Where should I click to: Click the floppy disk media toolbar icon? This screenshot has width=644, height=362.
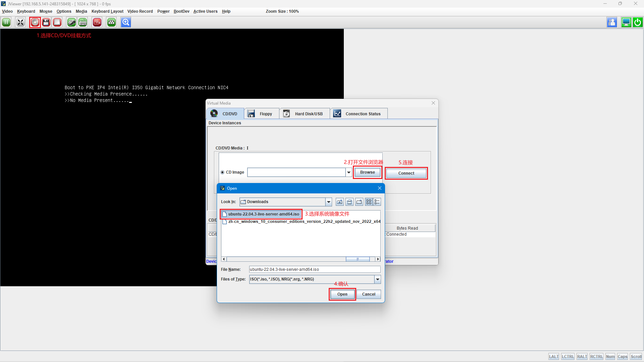(46, 22)
